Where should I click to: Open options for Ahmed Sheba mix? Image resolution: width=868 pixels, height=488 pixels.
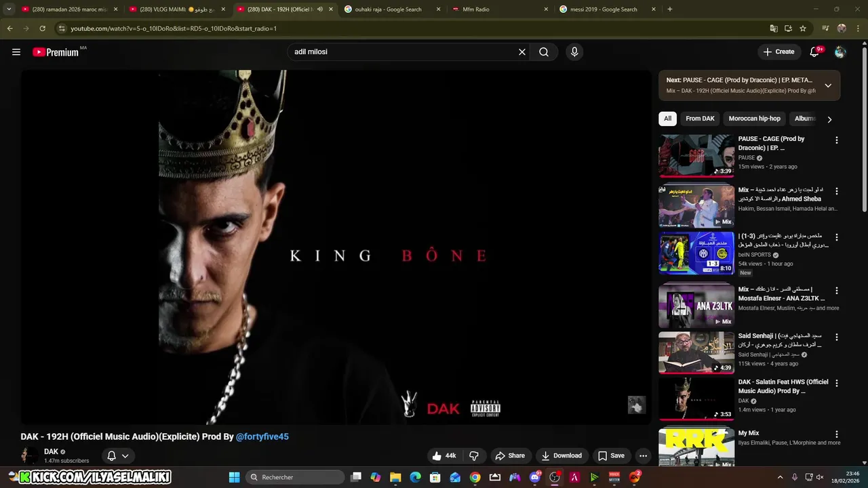coord(837,191)
